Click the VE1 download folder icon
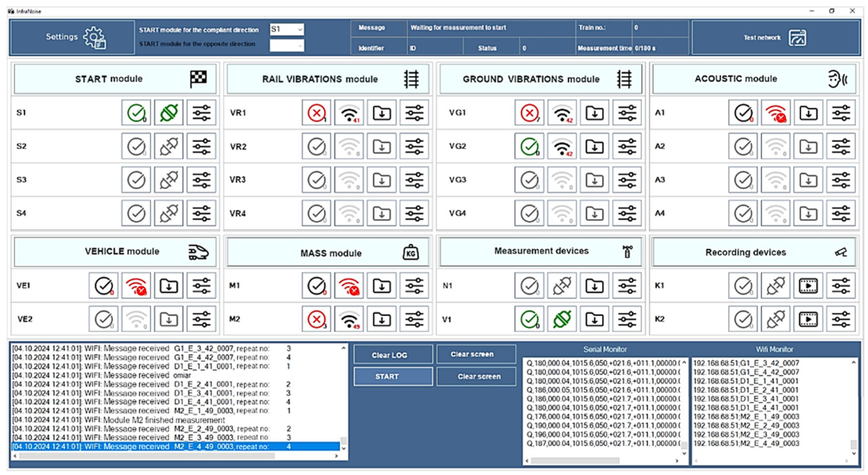 coord(168,286)
